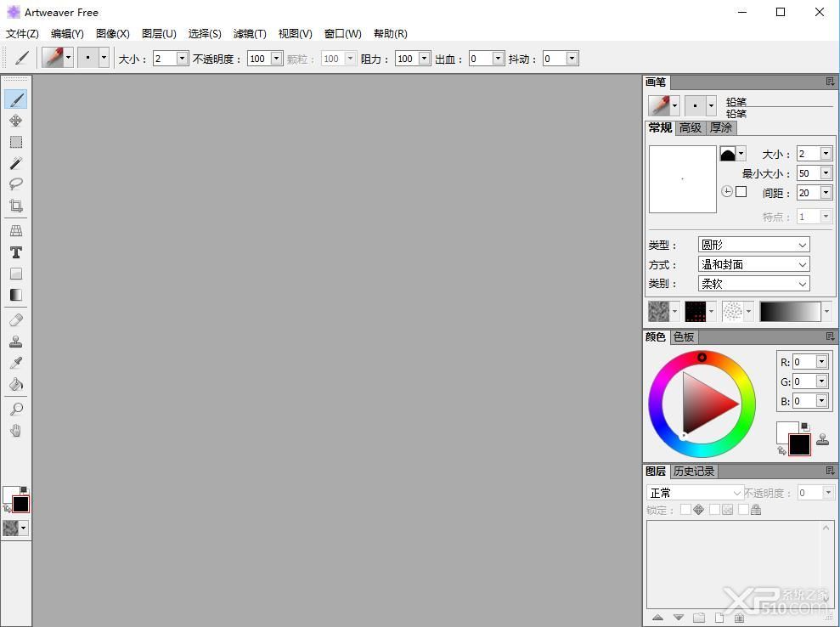
Task: Tick the first lock checkbox after 锁定
Action: click(x=685, y=509)
